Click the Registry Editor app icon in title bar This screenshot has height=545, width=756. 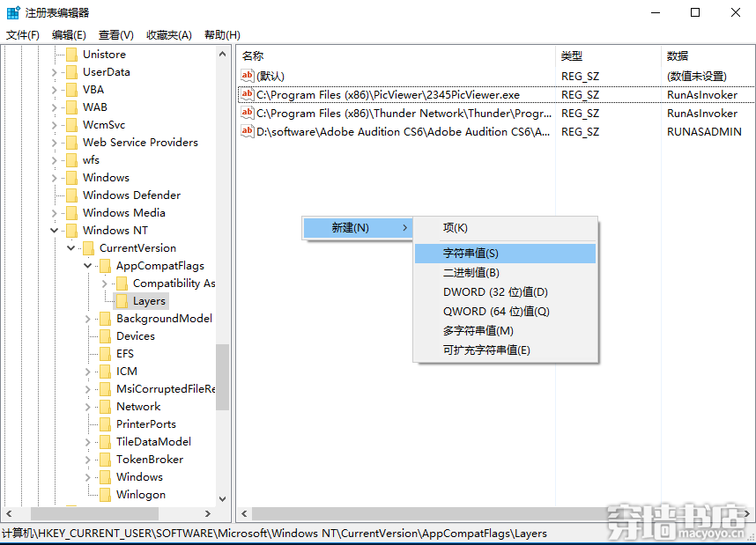coord(13,12)
